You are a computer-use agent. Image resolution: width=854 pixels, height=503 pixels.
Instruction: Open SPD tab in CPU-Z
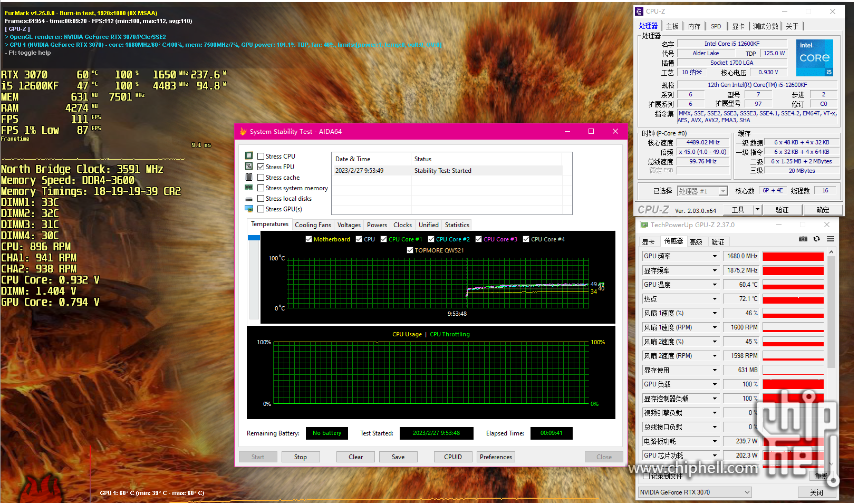tap(716, 26)
